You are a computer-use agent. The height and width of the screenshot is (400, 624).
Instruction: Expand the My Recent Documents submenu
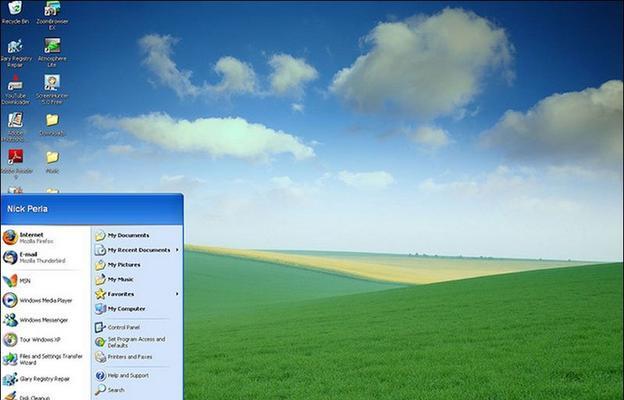[x=137, y=250]
